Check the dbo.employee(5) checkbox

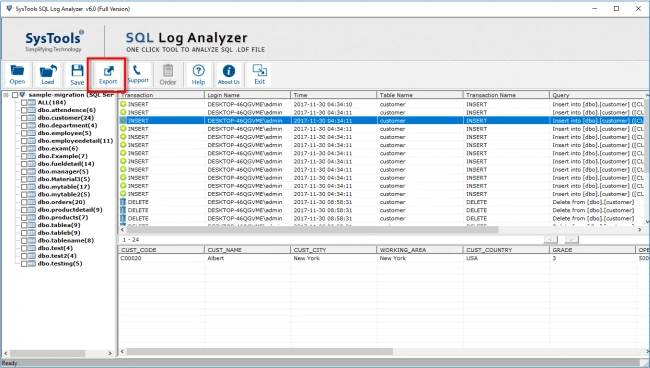24,133
